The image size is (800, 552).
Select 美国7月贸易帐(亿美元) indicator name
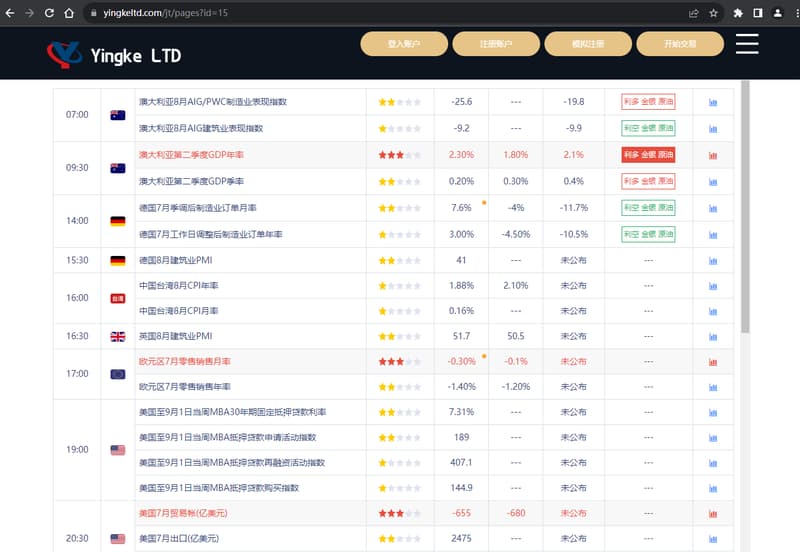(x=183, y=513)
